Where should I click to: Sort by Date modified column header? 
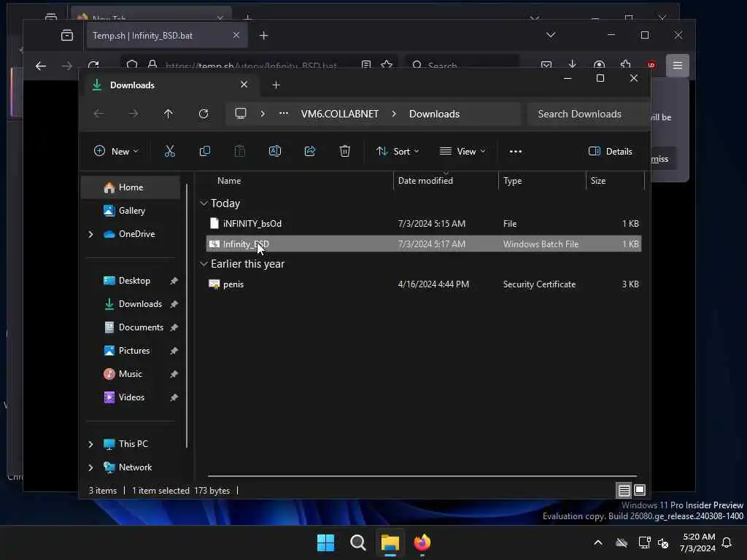click(x=425, y=181)
